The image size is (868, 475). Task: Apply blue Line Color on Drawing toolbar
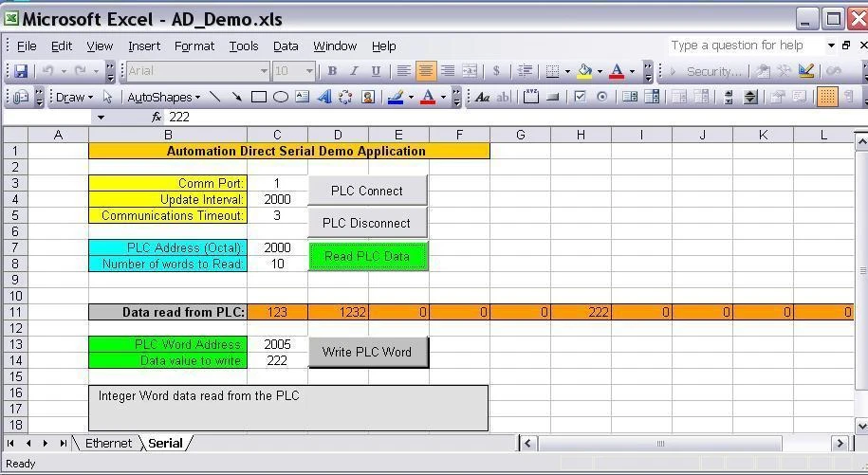click(x=396, y=98)
